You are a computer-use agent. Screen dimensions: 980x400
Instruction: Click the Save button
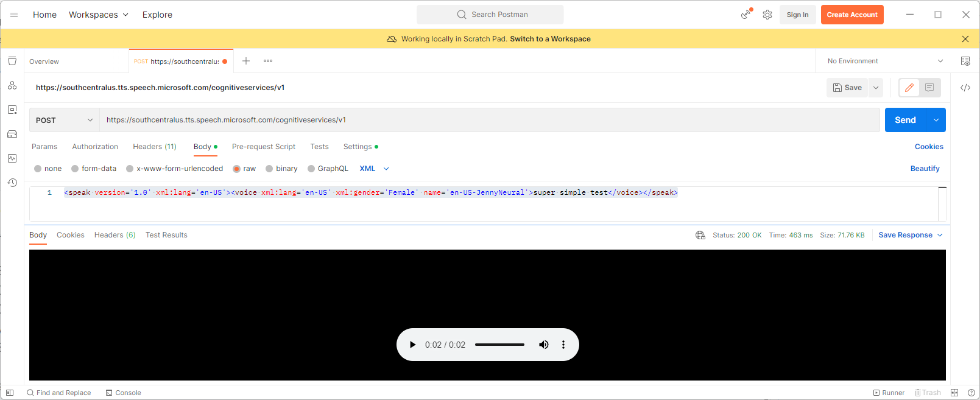tap(847, 88)
